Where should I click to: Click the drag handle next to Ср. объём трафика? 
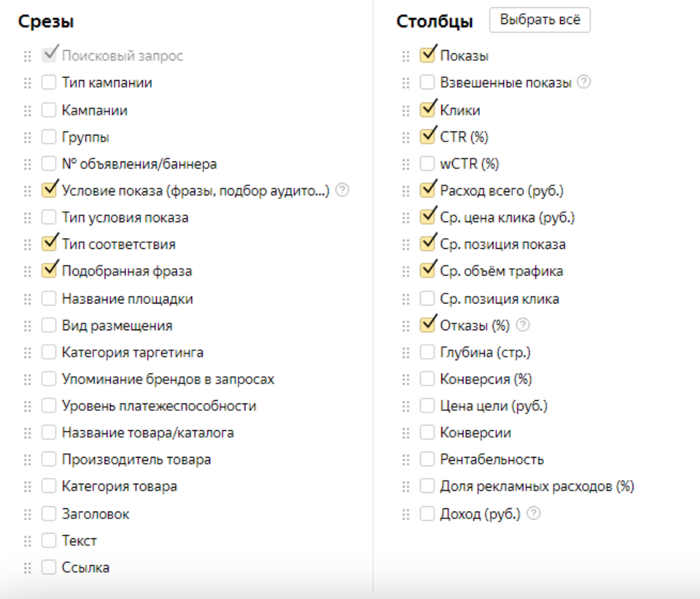406,271
